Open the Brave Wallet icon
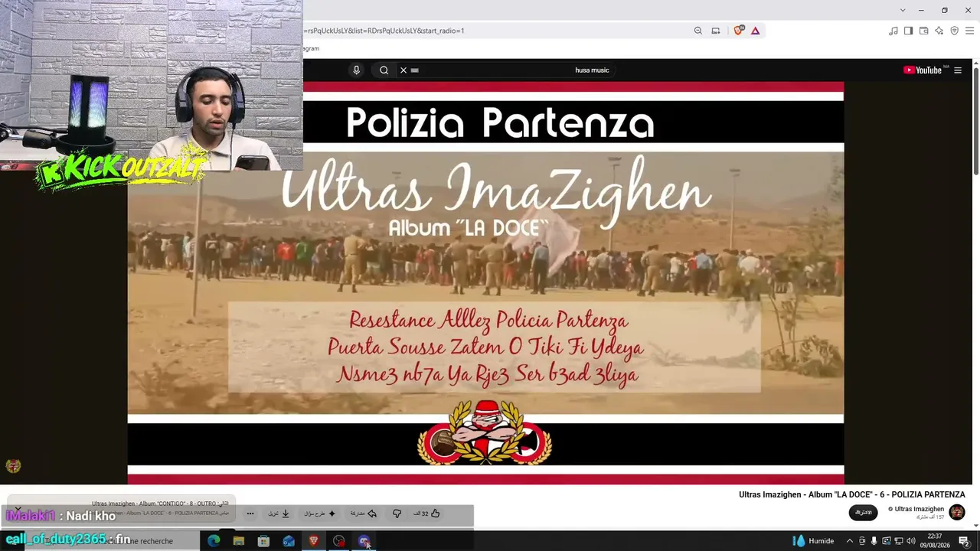980x551 pixels. 924,31
